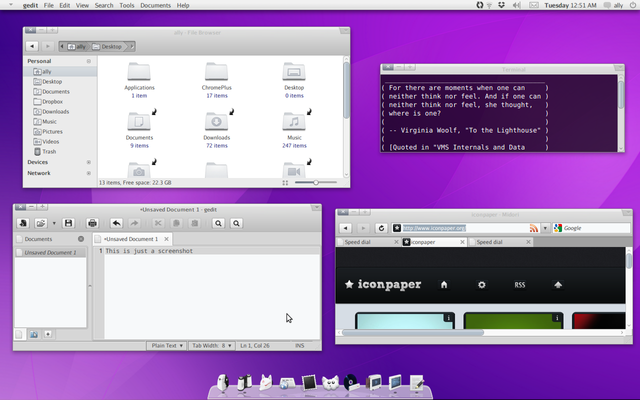Screen dimensions: 640x400
Task: Click Cut scissors icon in gedit toolbar
Action: [x=158, y=223]
